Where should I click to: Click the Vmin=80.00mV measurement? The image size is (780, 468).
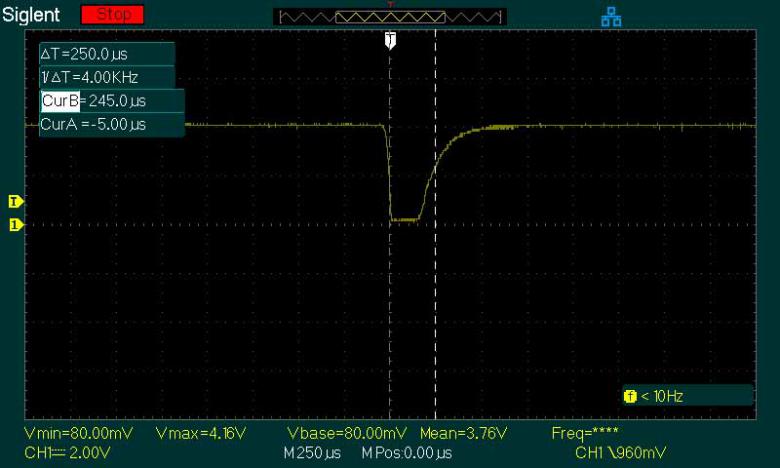(79, 433)
